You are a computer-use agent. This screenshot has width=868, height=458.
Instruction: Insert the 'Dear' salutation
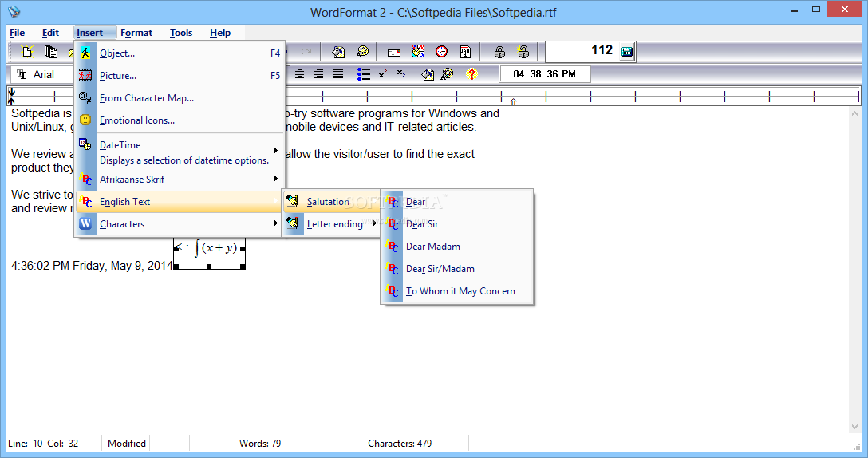(457, 202)
